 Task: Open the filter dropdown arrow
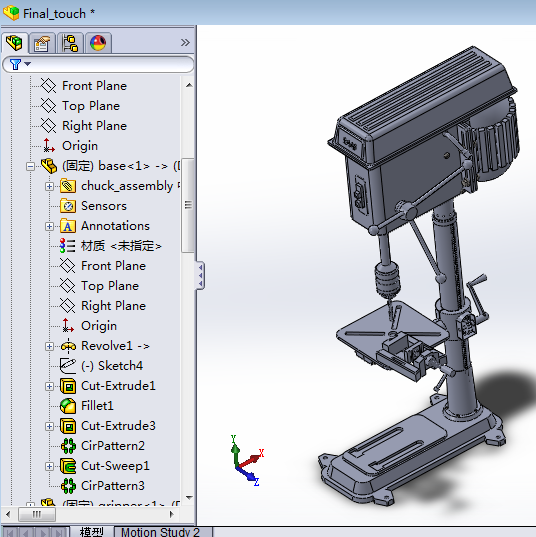[28, 64]
